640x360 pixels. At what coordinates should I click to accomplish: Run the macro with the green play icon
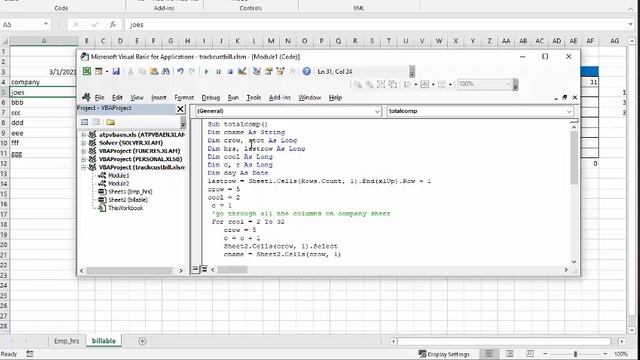click(x=207, y=71)
